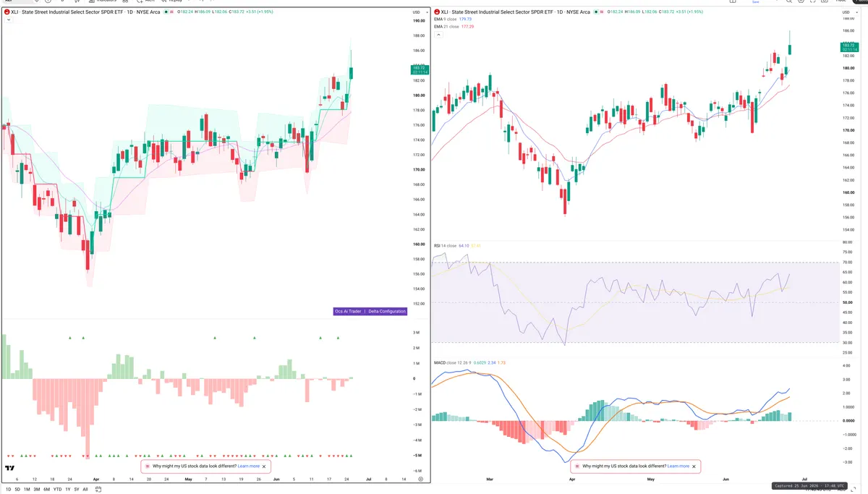
Task: Select the MACD close 12 26 9 legend
Action: tap(454, 362)
